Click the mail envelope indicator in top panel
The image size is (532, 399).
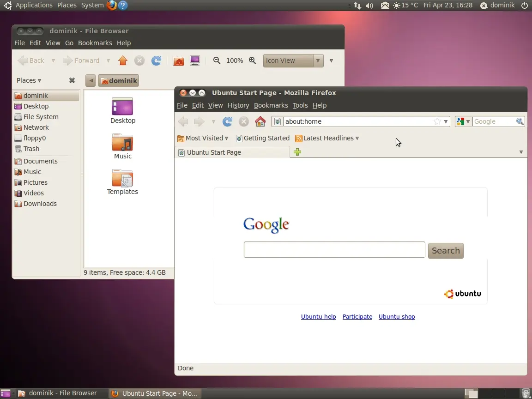tap(385, 6)
